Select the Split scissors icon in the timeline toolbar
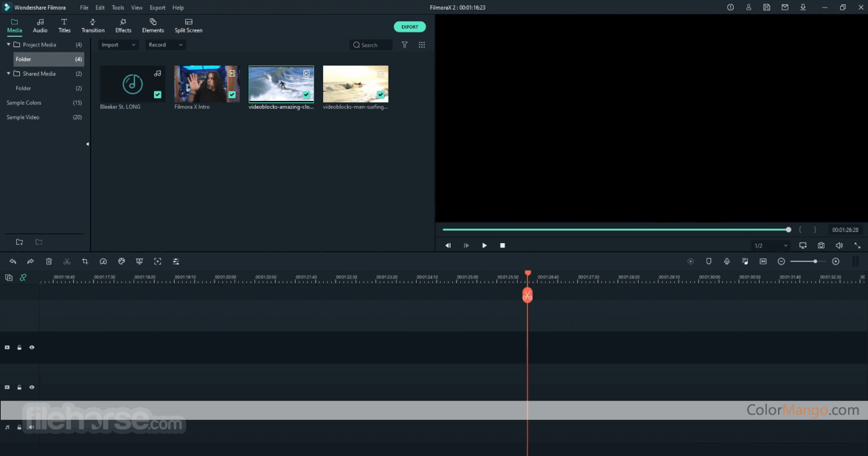This screenshot has width=868, height=456. tap(67, 262)
